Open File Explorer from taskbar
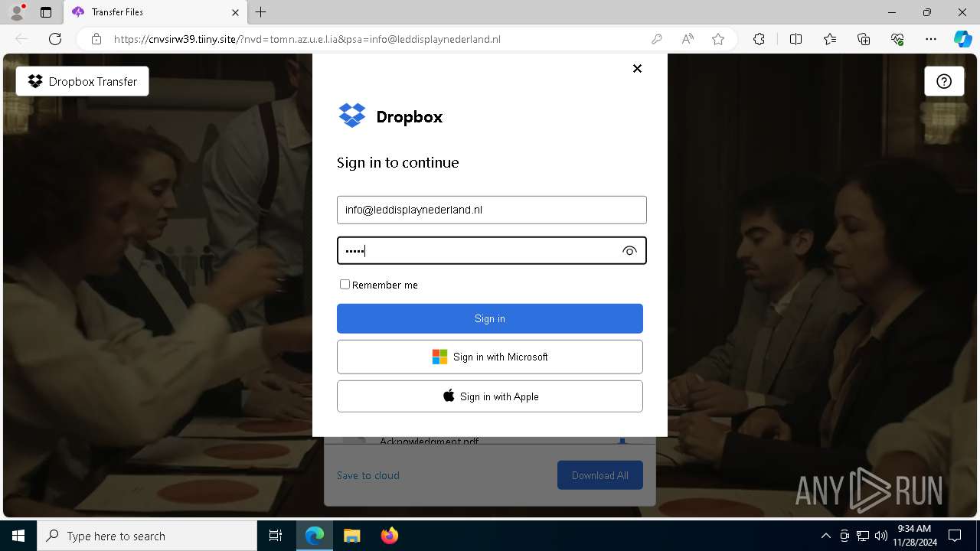This screenshot has width=980, height=551. pyautogui.click(x=352, y=536)
